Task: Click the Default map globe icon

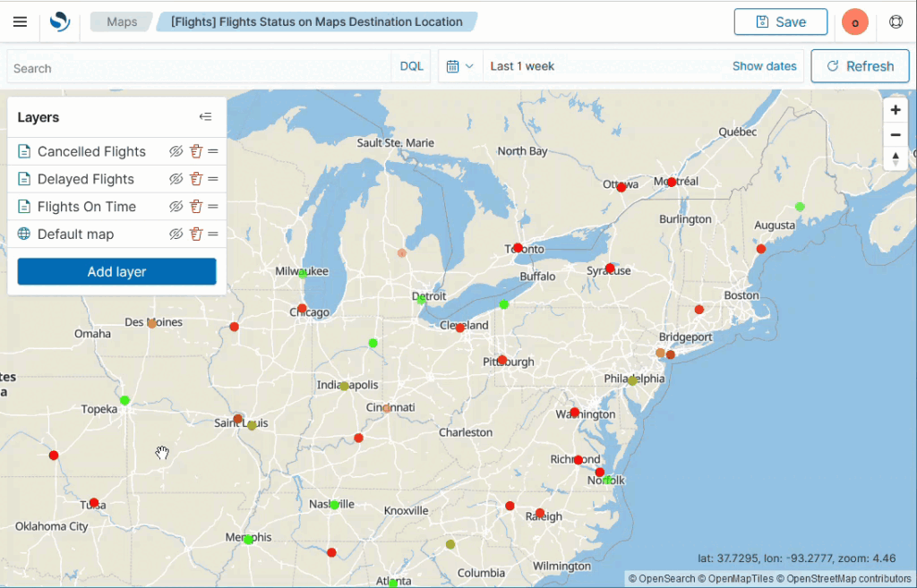Action: (24, 234)
